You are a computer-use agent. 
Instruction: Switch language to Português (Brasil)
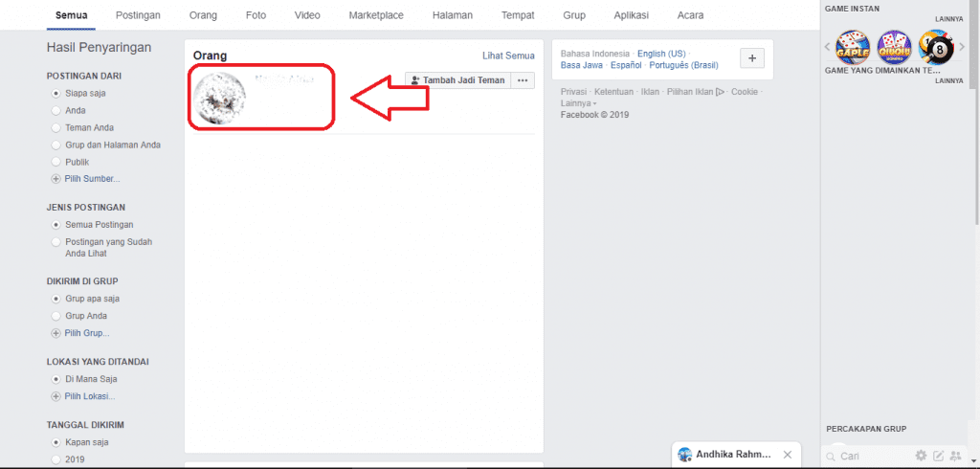coord(683,65)
